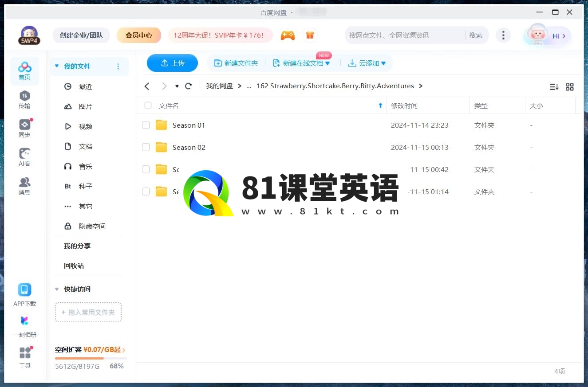The width and height of the screenshot is (588, 387).
Task: Collapse the 我的文件 tree section
Action: tap(57, 66)
